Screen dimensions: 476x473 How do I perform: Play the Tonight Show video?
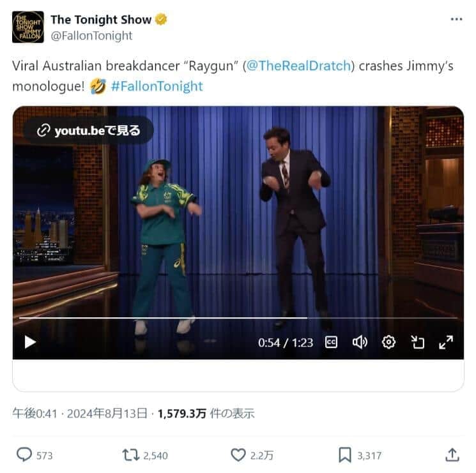point(30,342)
